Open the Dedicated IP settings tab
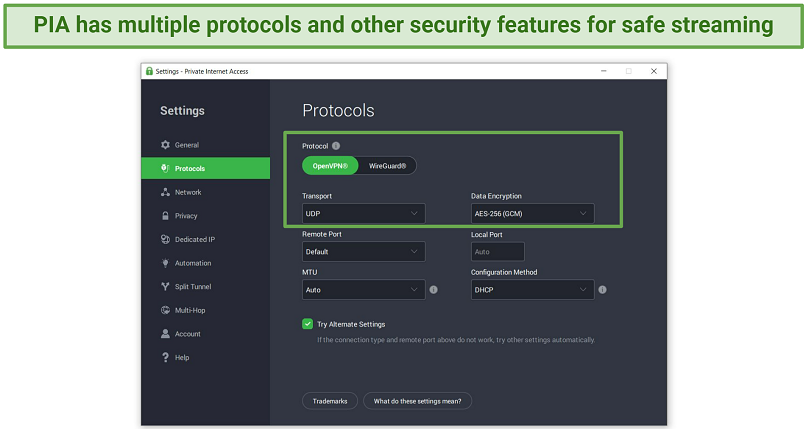This screenshot has width=806, height=429. (206, 239)
